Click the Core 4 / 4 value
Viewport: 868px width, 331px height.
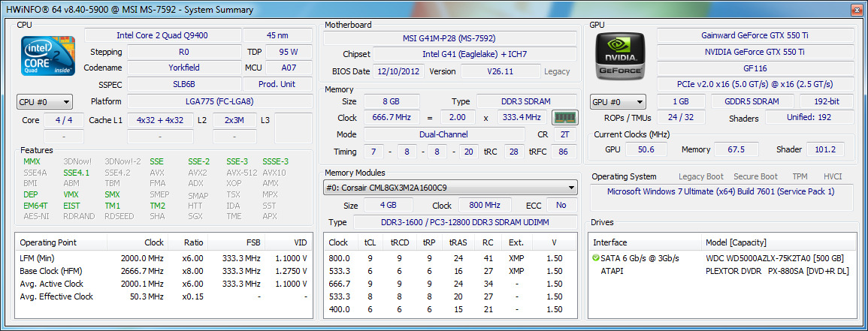point(64,120)
